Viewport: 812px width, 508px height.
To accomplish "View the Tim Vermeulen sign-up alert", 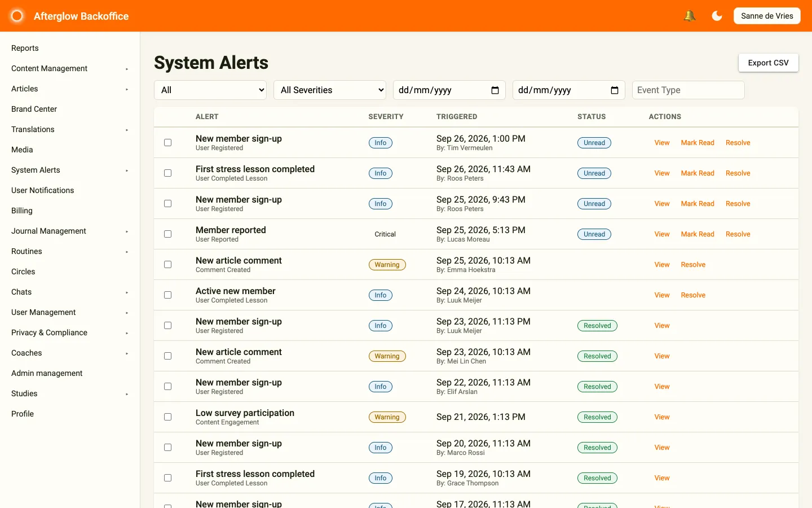I will [x=662, y=143].
